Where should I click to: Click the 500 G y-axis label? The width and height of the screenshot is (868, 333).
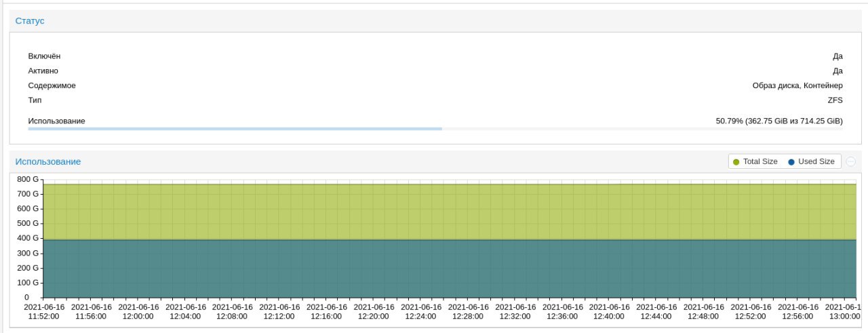[28, 223]
